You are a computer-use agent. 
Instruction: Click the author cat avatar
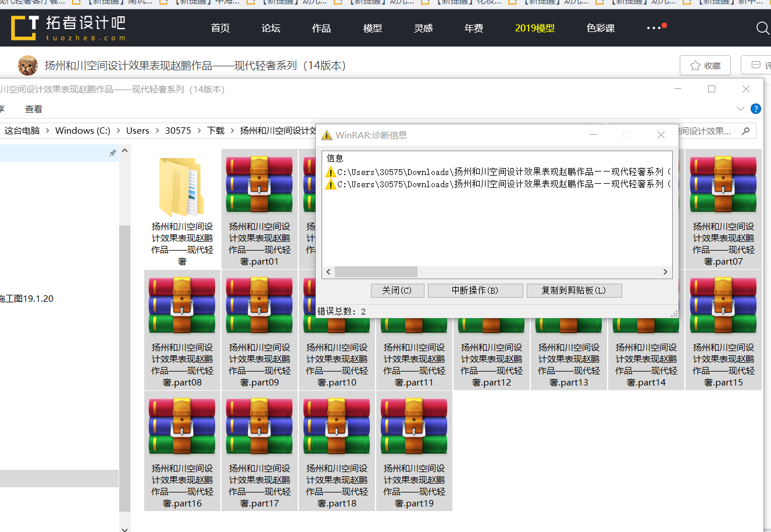coord(28,66)
